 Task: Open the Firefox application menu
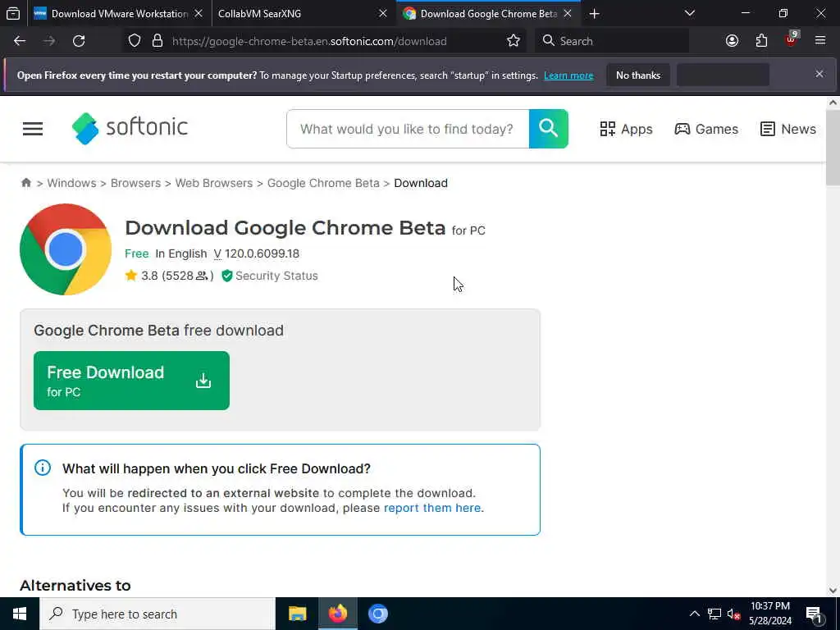click(820, 41)
